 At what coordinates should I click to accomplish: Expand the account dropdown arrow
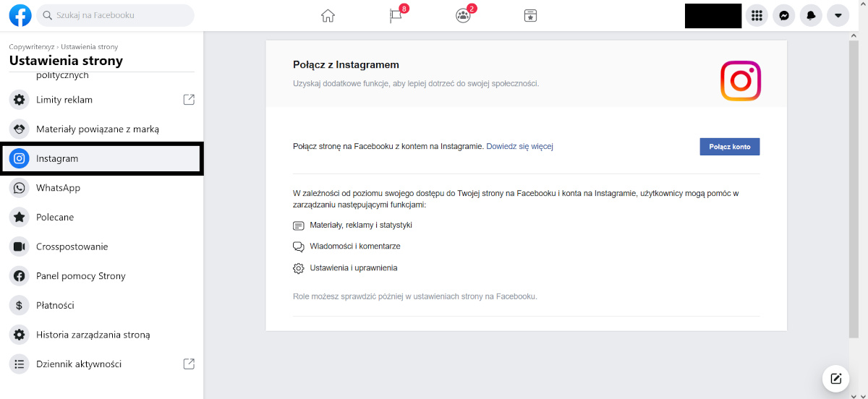[838, 15]
